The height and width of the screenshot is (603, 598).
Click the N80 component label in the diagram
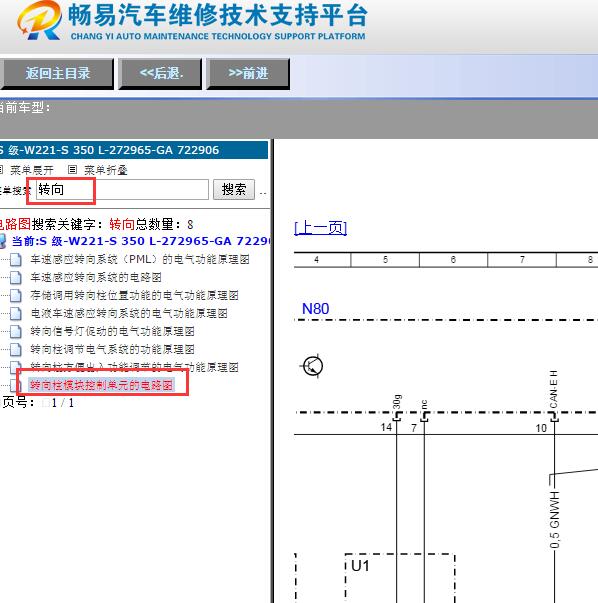(315, 309)
